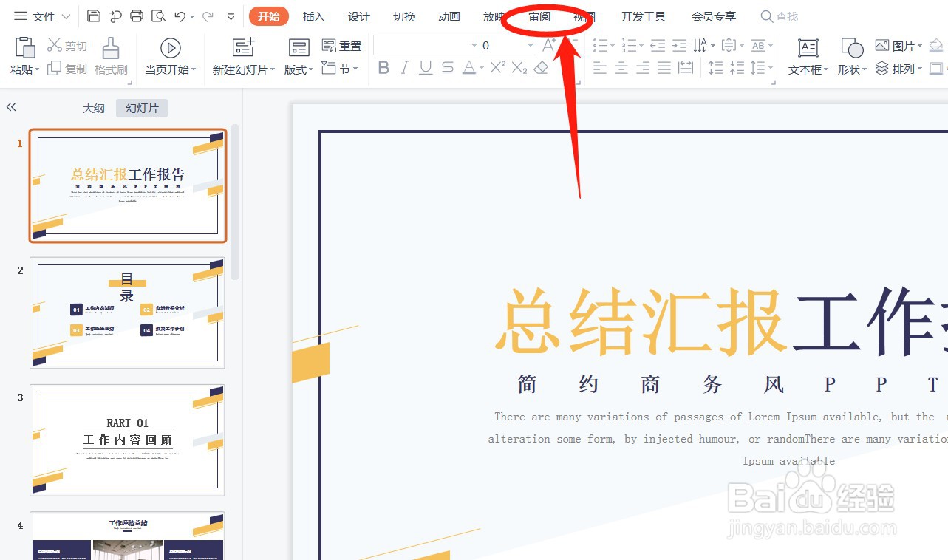Reset the slide using 重置
Image resolution: width=948 pixels, height=560 pixels.
[x=342, y=46]
